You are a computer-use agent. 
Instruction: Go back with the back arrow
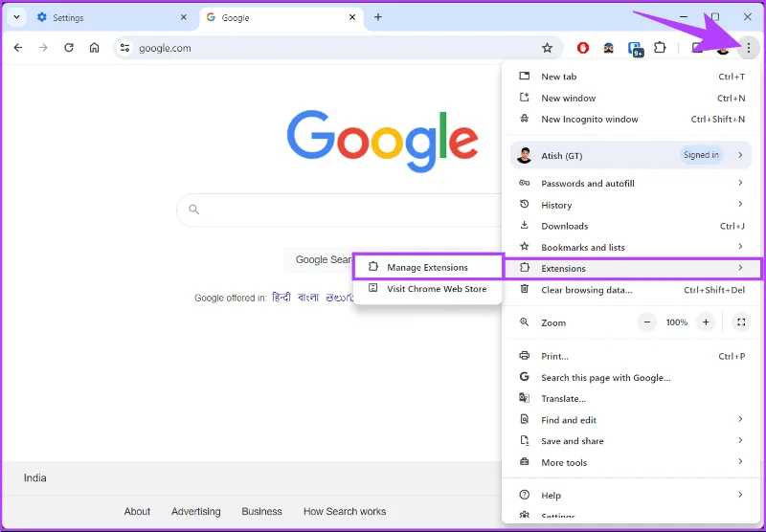click(18, 48)
